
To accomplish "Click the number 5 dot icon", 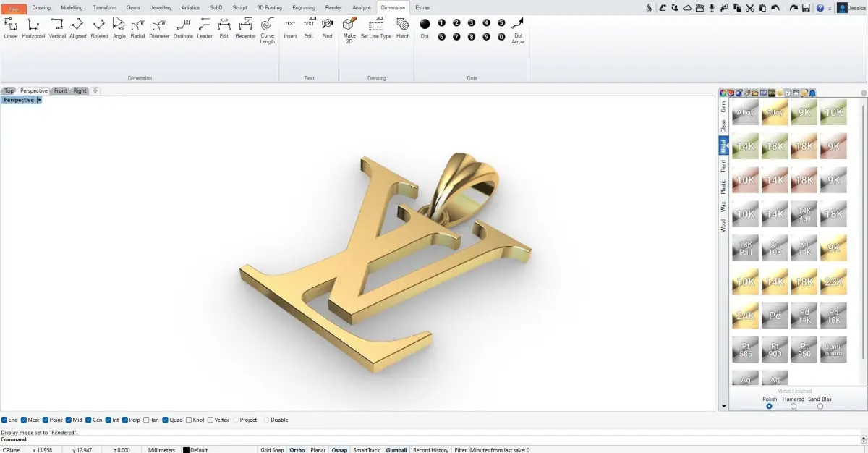I will [x=501, y=23].
